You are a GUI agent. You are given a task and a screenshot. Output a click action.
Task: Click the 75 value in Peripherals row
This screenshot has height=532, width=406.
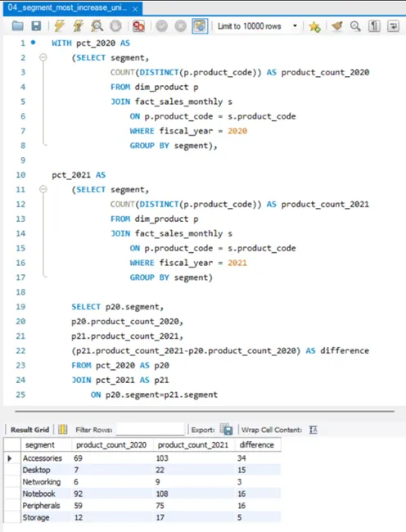pos(160,506)
